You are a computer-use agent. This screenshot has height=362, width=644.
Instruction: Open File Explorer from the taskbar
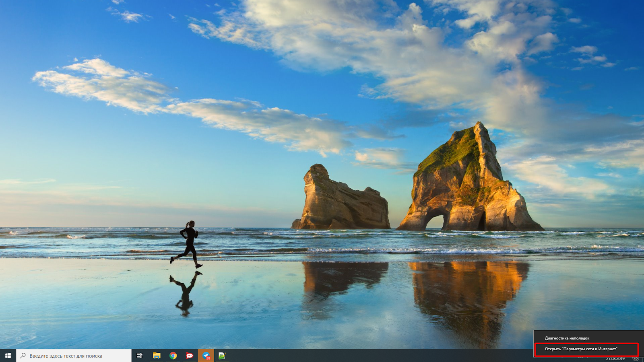tap(157, 356)
